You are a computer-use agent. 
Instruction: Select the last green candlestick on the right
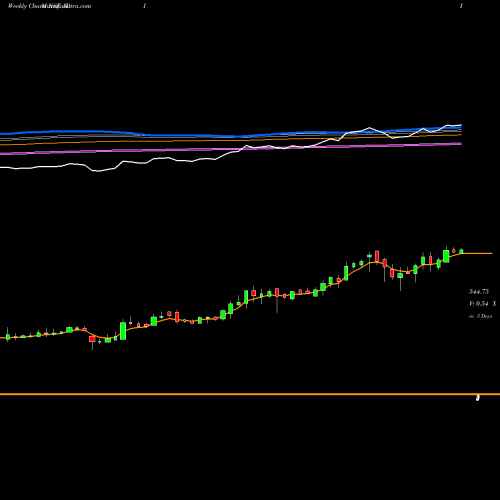tap(462, 251)
